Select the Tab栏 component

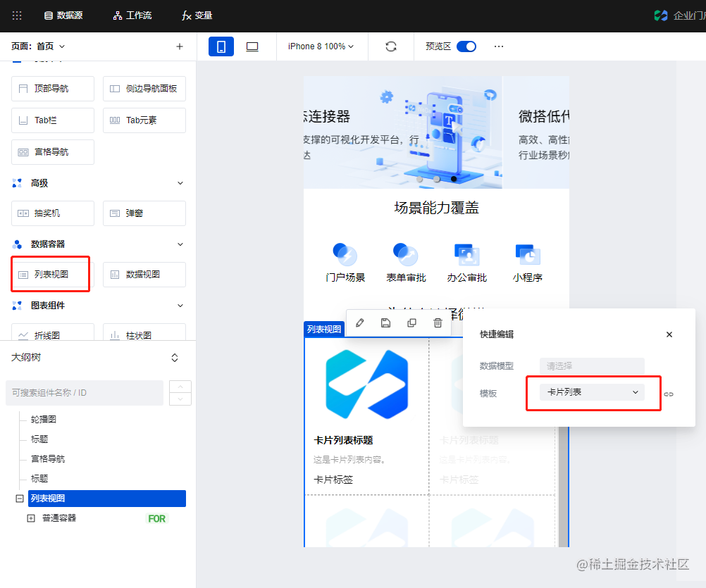point(53,120)
